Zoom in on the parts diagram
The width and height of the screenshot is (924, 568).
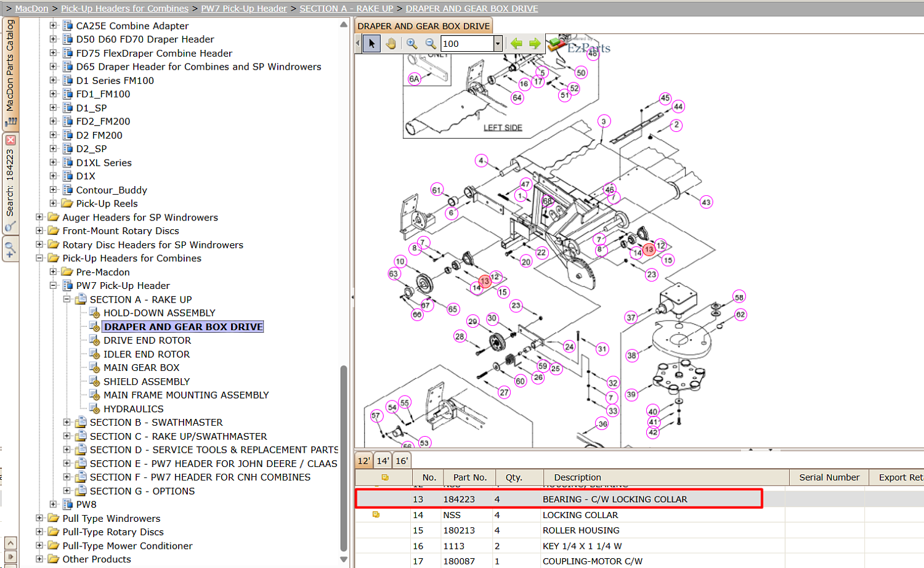[x=412, y=44]
